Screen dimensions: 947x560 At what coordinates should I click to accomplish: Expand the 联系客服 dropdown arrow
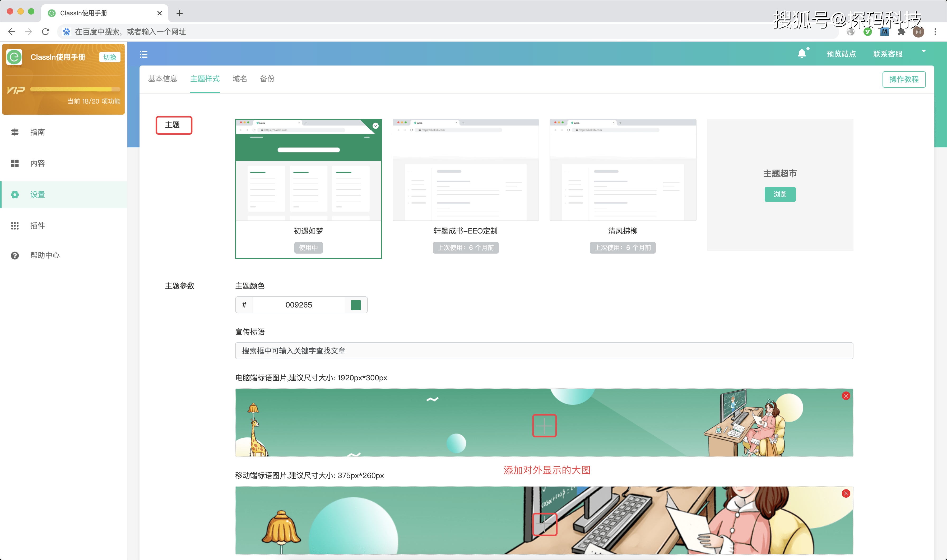(x=923, y=51)
